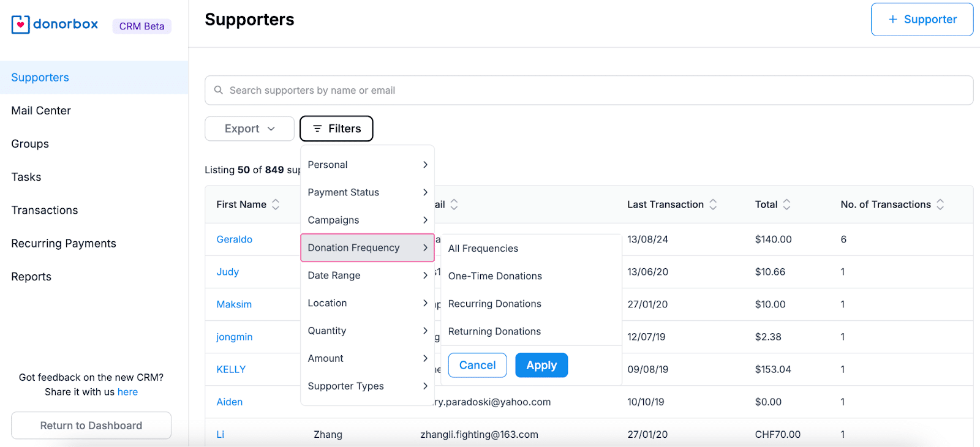Add a new Supporter

[x=922, y=20]
